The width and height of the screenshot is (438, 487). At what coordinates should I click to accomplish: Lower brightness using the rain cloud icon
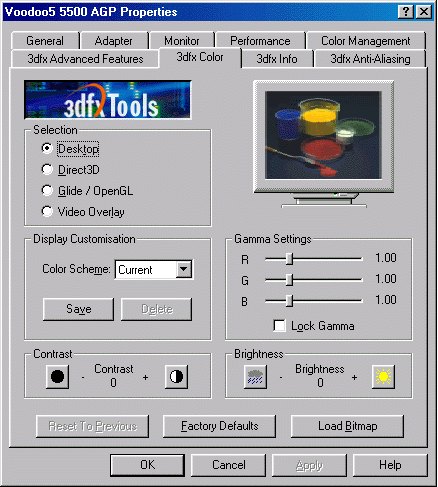coord(255,377)
